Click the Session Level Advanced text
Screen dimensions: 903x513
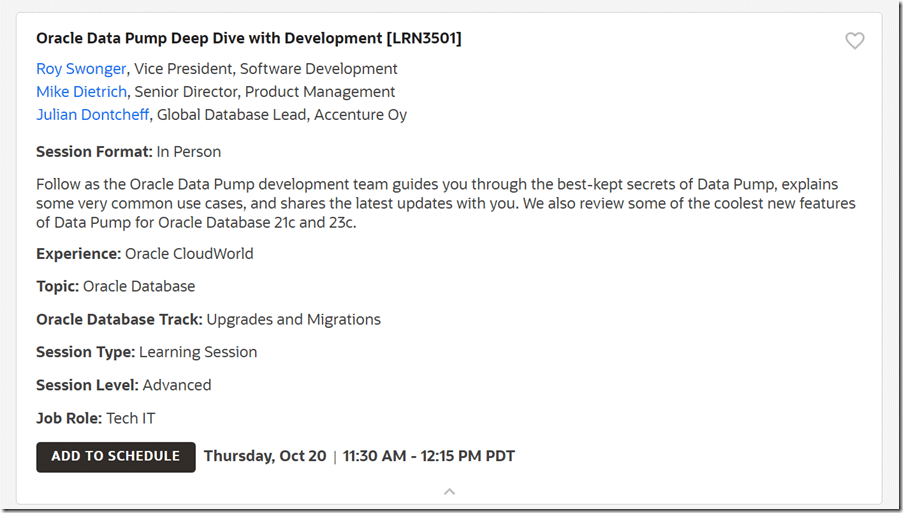coord(123,385)
